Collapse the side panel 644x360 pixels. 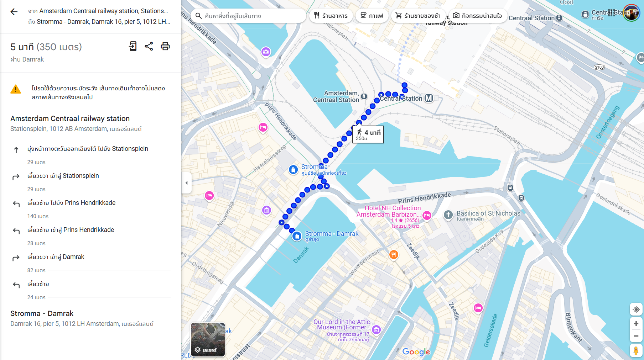click(186, 183)
